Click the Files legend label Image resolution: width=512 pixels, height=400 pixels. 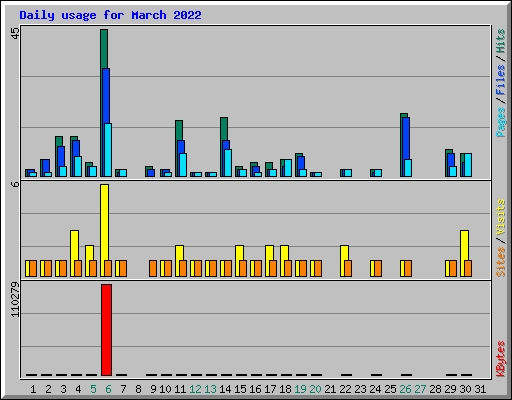[x=500, y=80]
